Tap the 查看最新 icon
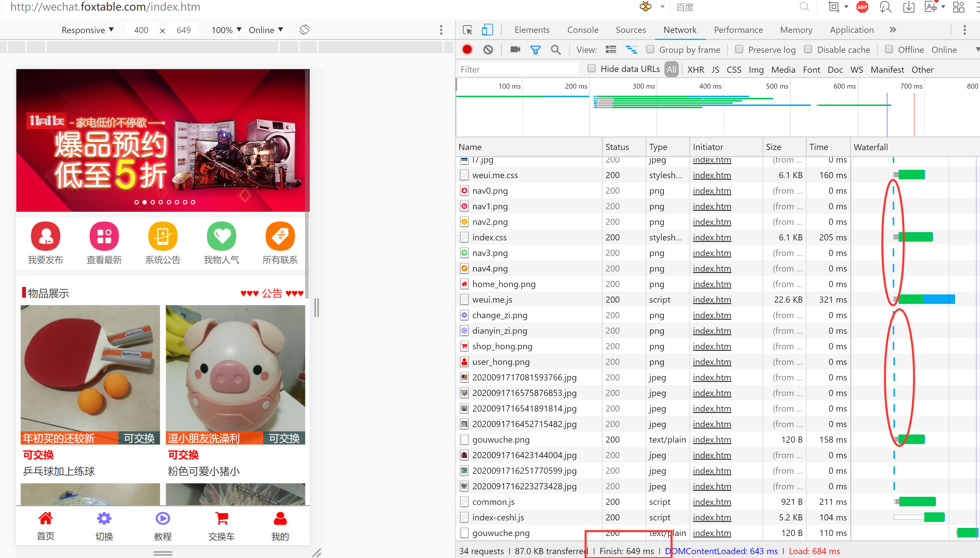 tap(104, 236)
